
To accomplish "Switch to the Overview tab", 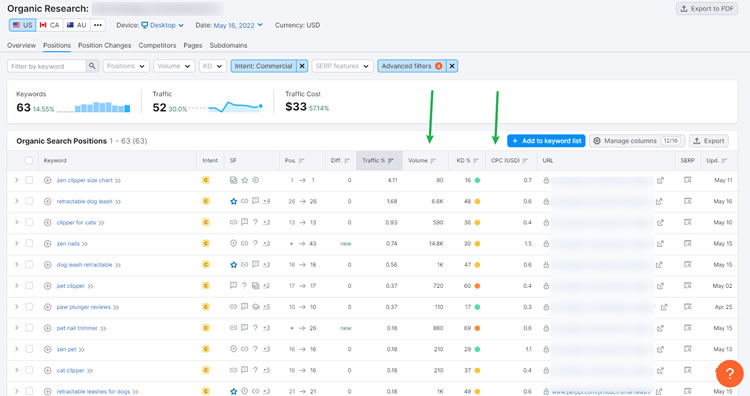I will pos(22,45).
